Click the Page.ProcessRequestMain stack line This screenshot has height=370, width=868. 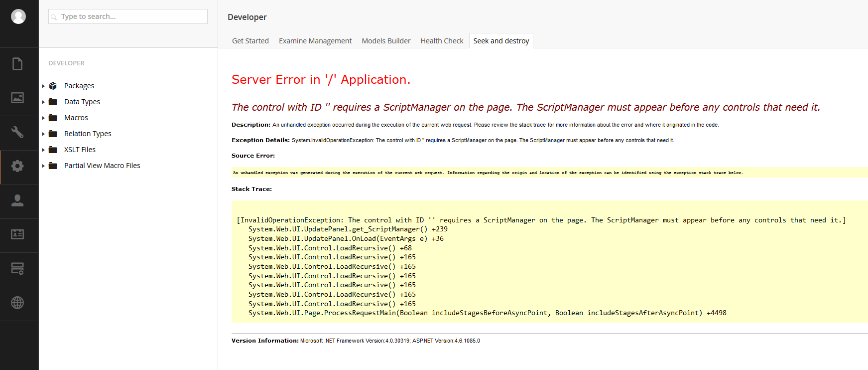coord(488,313)
